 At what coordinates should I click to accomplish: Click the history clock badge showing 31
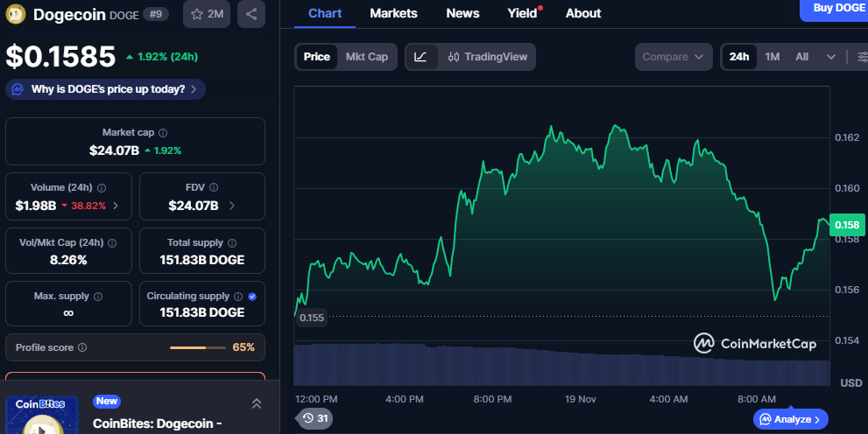coord(314,418)
